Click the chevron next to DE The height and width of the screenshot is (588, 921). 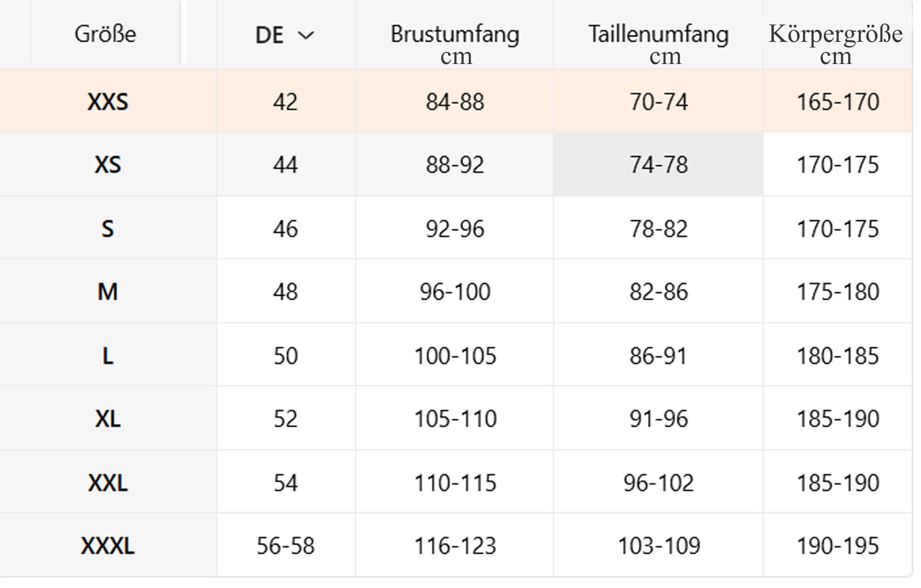coord(306,35)
